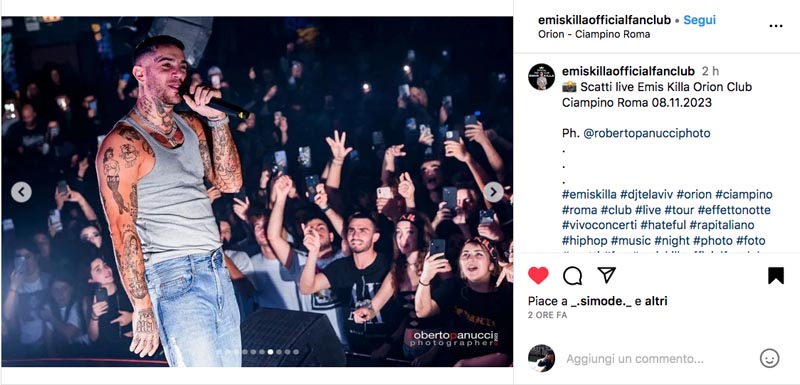View likes via the 'altri' link
The width and height of the screenshot is (800, 385).
click(656, 301)
